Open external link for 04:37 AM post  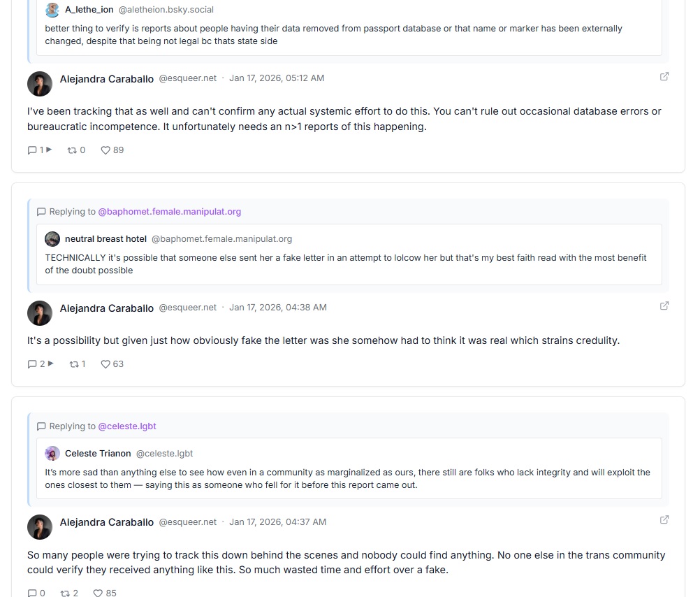click(664, 519)
